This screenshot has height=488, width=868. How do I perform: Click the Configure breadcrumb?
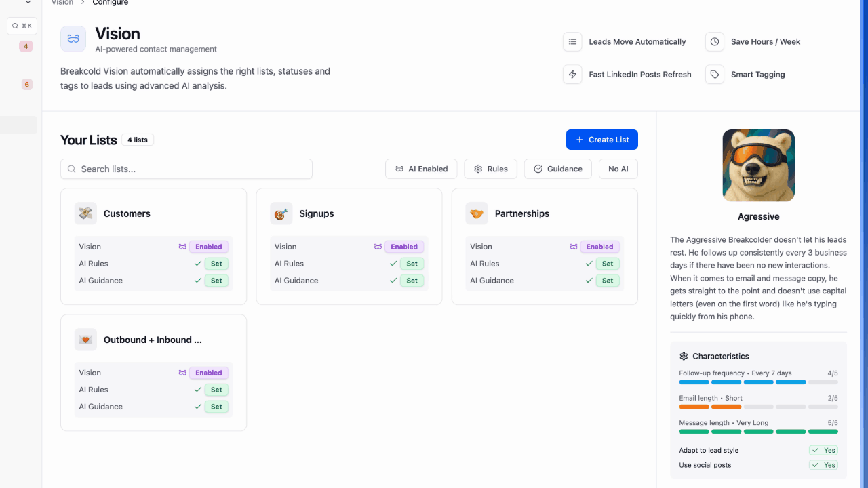(x=111, y=3)
